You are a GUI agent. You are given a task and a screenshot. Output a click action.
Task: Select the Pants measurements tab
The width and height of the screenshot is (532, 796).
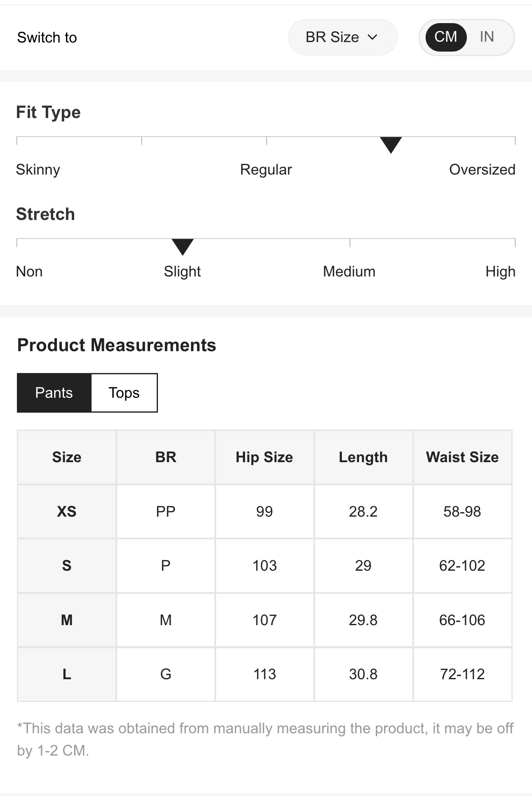tap(54, 393)
